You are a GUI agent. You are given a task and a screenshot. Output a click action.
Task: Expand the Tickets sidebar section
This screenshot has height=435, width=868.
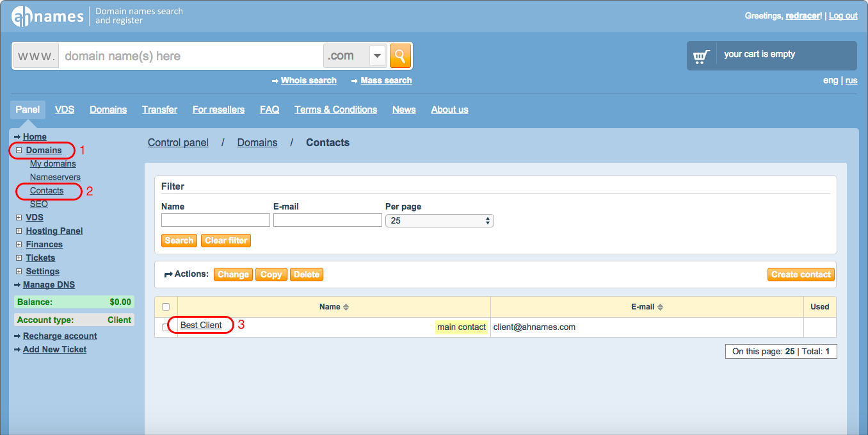pyautogui.click(x=19, y=258)
